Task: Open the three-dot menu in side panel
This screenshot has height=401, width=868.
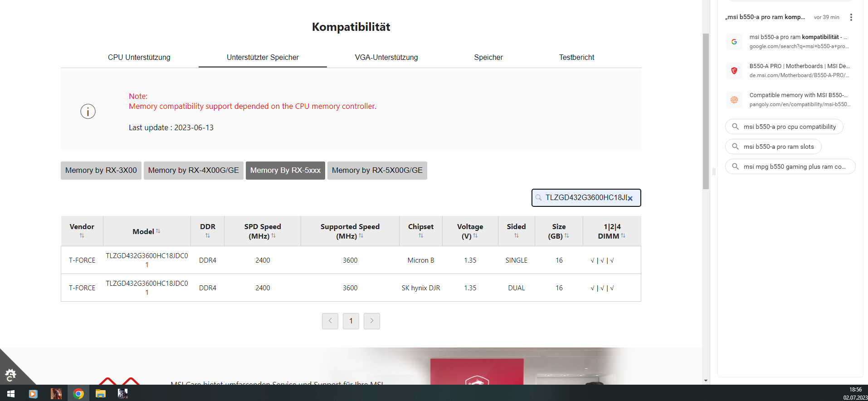Action: pyautogui.click(x=851, y=17)
